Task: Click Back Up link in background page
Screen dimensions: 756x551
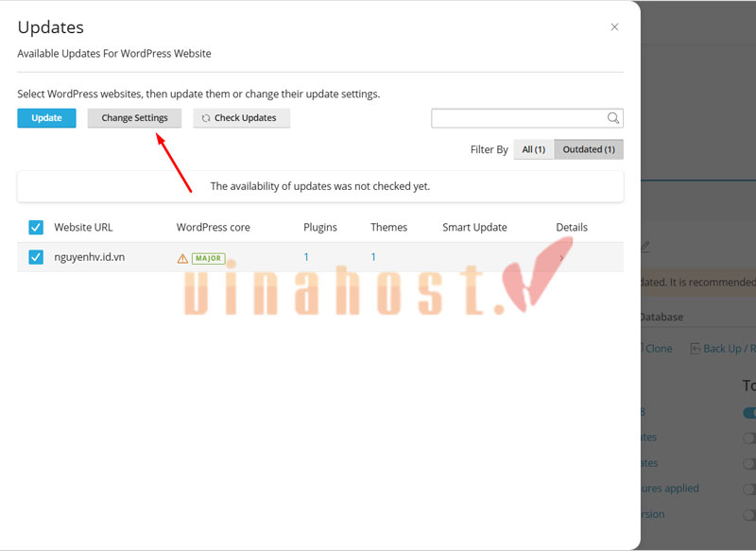Action: tap(722, 349)
